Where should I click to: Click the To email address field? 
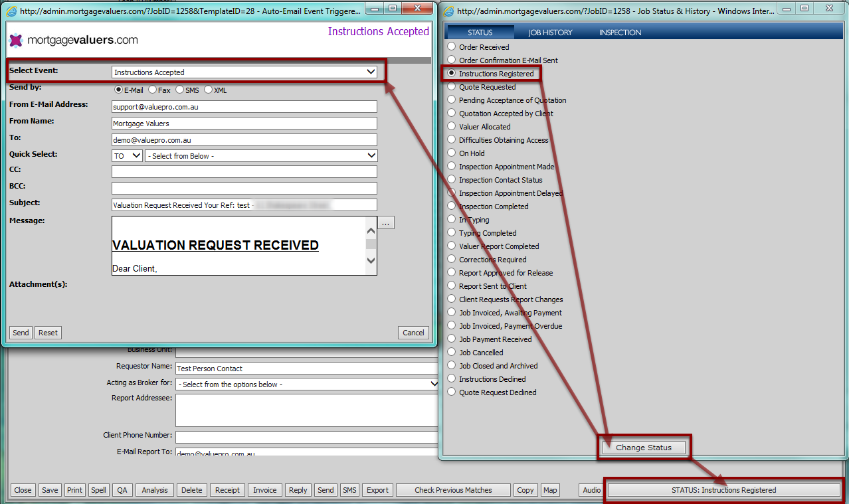(x=244, y=139)
